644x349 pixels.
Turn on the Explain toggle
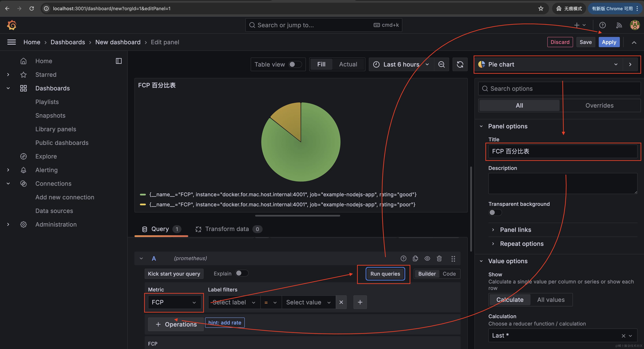242,273
